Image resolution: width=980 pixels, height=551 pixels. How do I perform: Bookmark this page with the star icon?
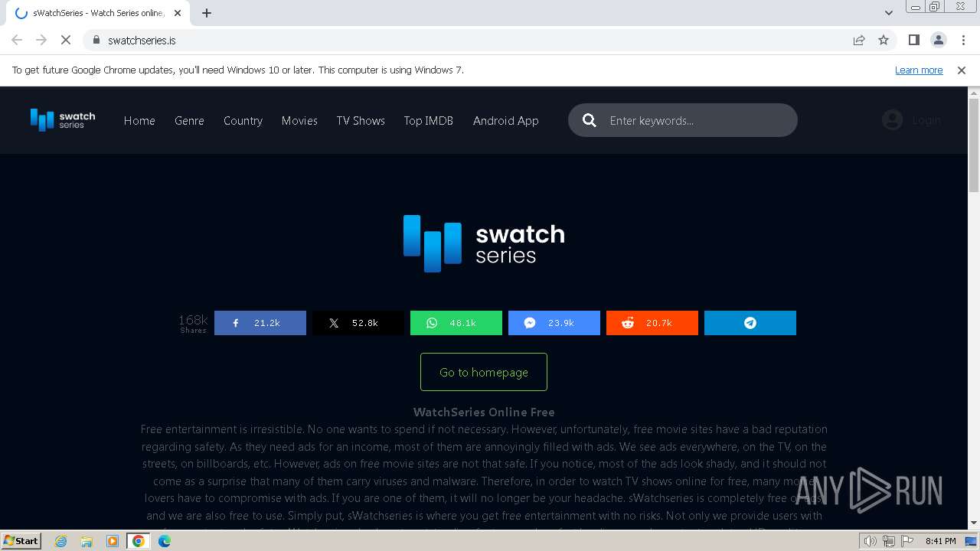click(x=884, y=40)
